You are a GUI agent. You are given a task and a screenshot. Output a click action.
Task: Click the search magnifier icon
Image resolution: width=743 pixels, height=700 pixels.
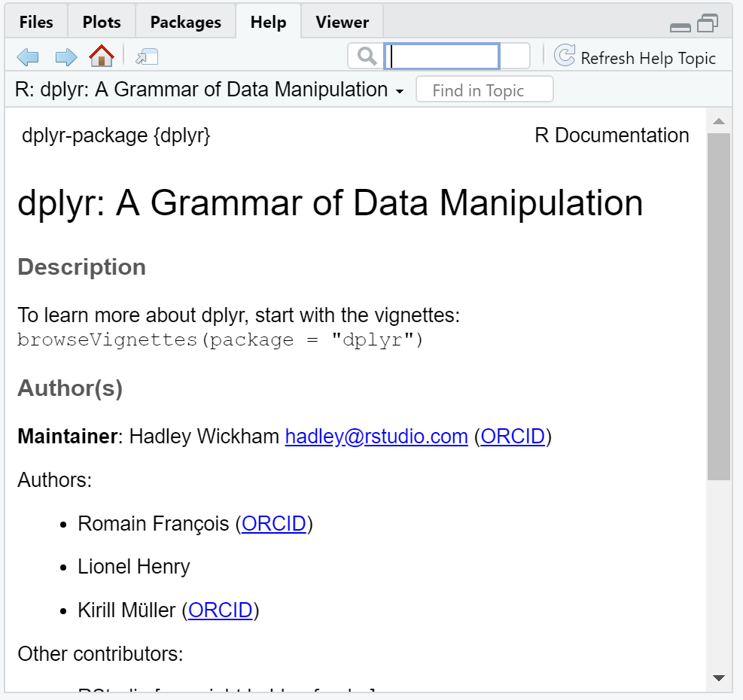[x=367, y=56]
